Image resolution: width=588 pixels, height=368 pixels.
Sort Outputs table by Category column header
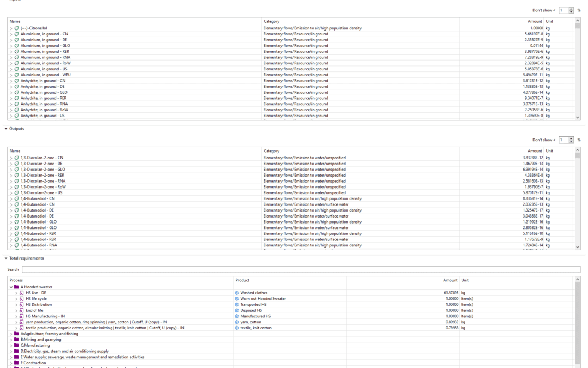pos(271,151)
